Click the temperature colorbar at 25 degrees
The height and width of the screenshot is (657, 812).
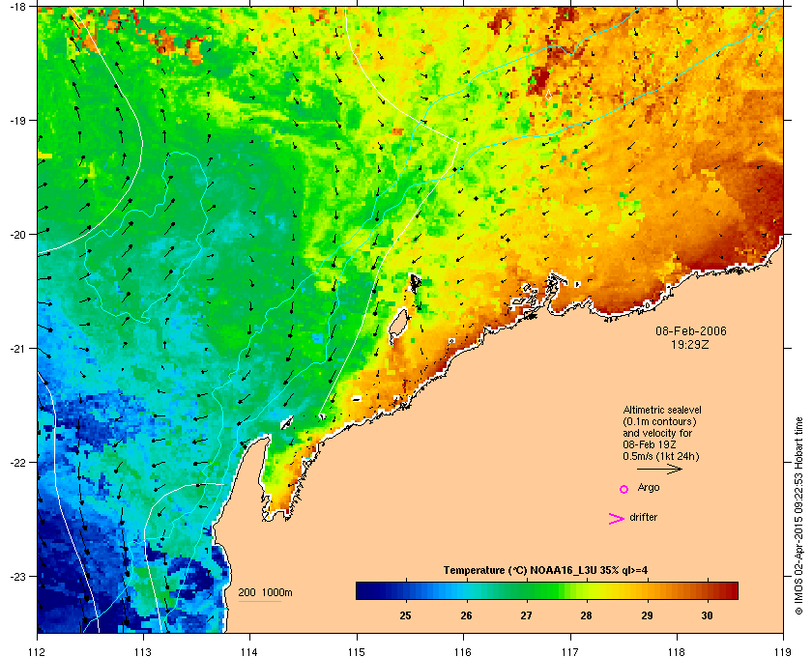point(406,590)
